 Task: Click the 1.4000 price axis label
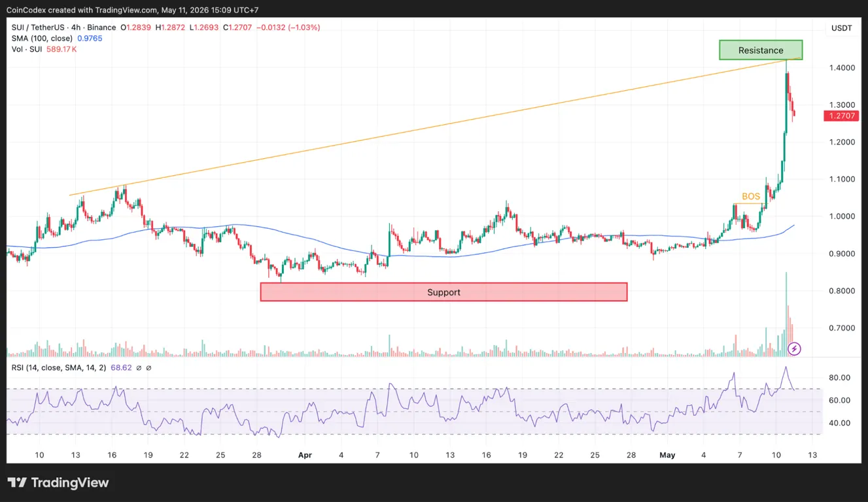click(841, 68)
